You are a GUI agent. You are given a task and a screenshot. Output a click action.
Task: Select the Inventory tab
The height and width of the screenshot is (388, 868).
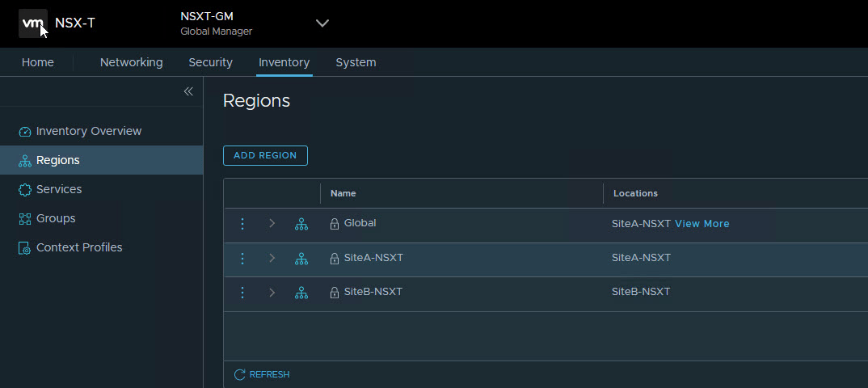point(284,62)
